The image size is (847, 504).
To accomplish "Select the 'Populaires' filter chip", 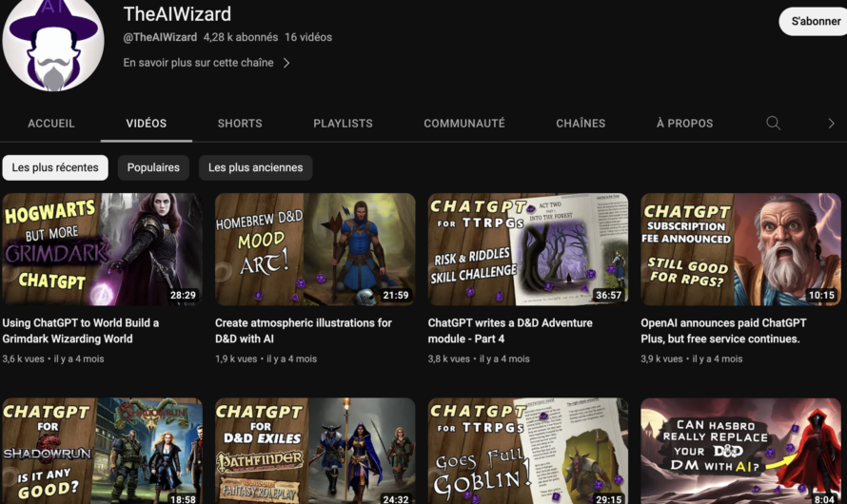I will tap(153, 167).
